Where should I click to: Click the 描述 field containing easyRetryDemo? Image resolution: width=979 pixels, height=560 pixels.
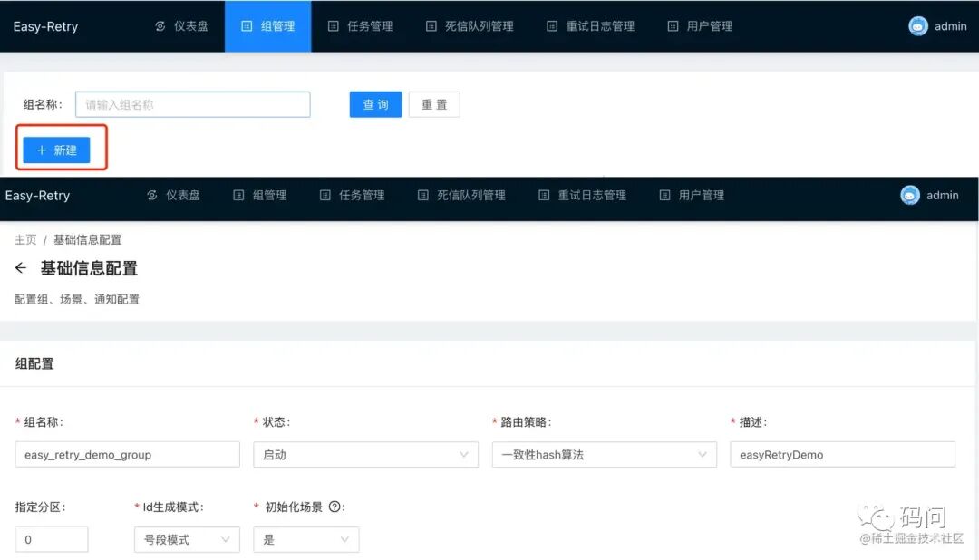pyautogui.click(x=842, y=455)
